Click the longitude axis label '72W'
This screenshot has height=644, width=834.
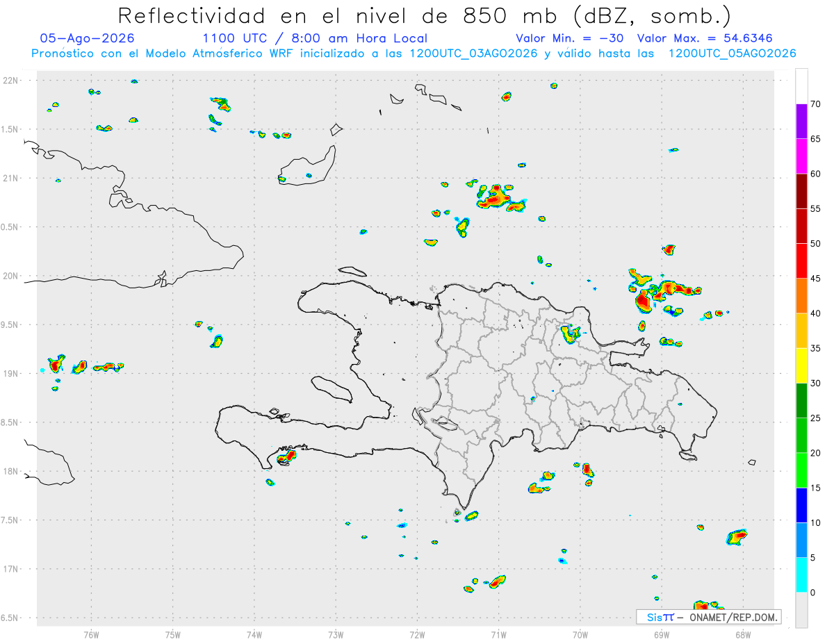(x=417, y=634)
